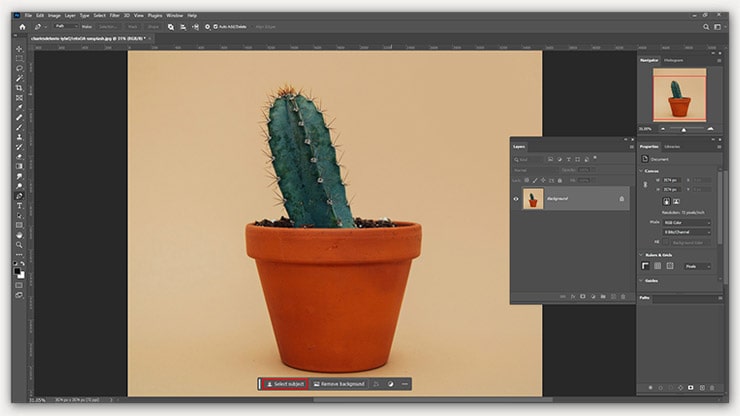Screen dimensions: 740x416
Task: Choose the Zoom tool in toolbar
Action: [x=19, y=245]
